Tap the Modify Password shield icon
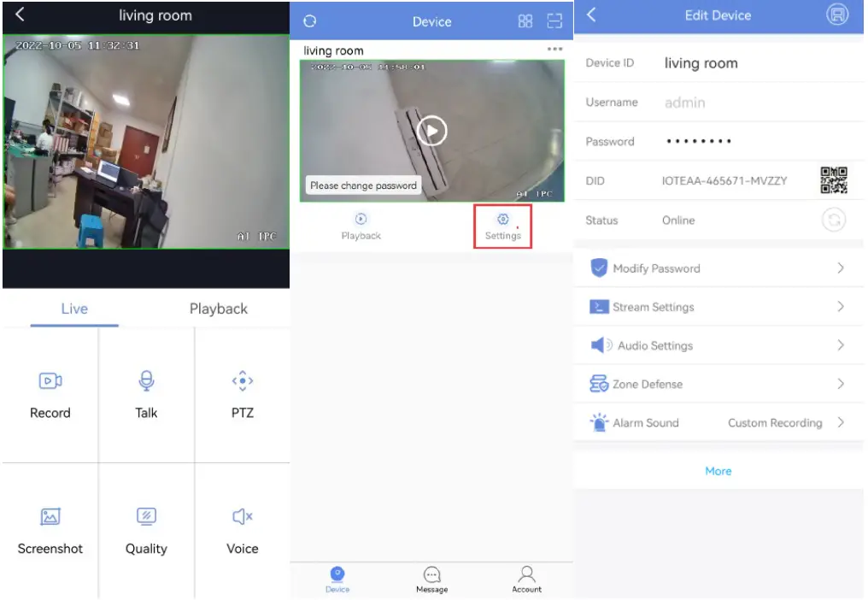The image size is (868, 600). tap(599, 268)
